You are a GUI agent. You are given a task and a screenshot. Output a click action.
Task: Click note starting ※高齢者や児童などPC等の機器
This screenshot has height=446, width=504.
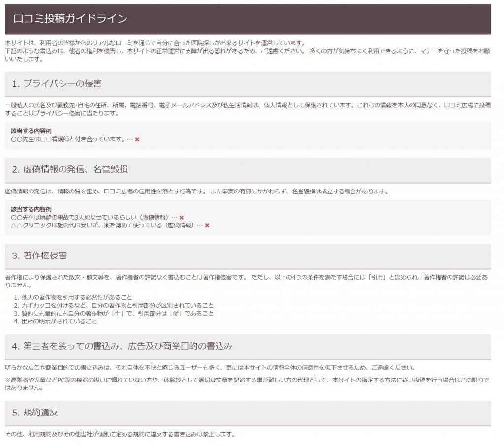click(x=247, y=384)
